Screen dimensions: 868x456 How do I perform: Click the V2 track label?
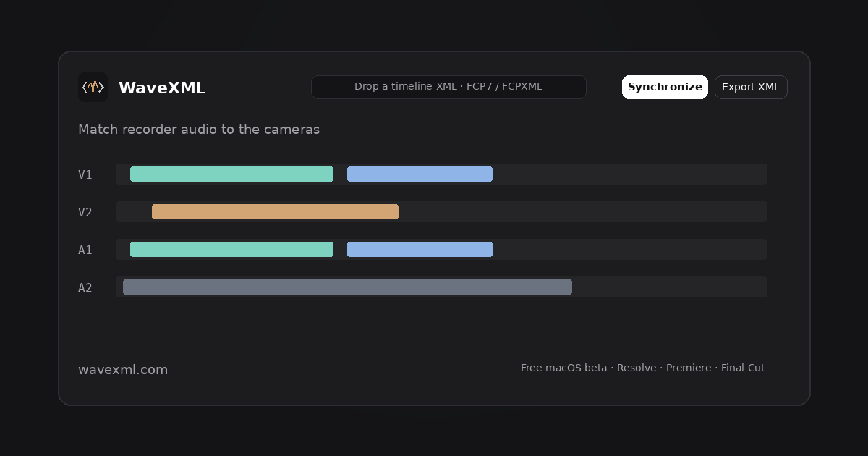click(85, 212)
